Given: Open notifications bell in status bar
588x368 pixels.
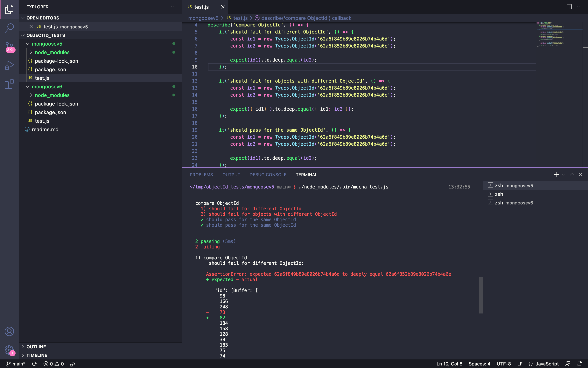Looking at the screenshot, I should [579, 364].
